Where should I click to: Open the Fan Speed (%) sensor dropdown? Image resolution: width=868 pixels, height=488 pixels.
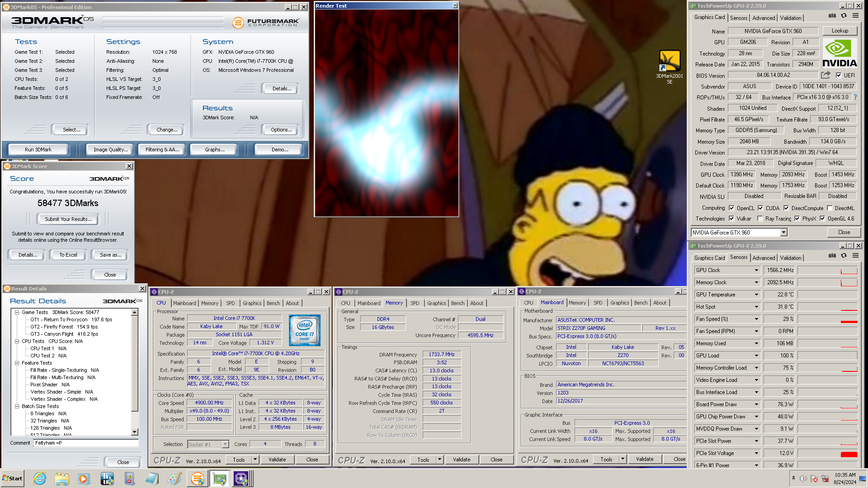pos(756,319)
